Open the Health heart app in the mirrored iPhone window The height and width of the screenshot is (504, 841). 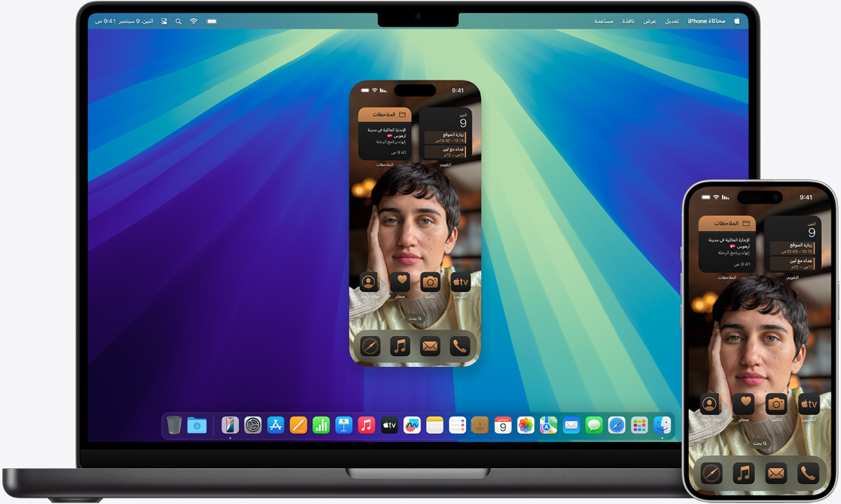tap(400, 281)
